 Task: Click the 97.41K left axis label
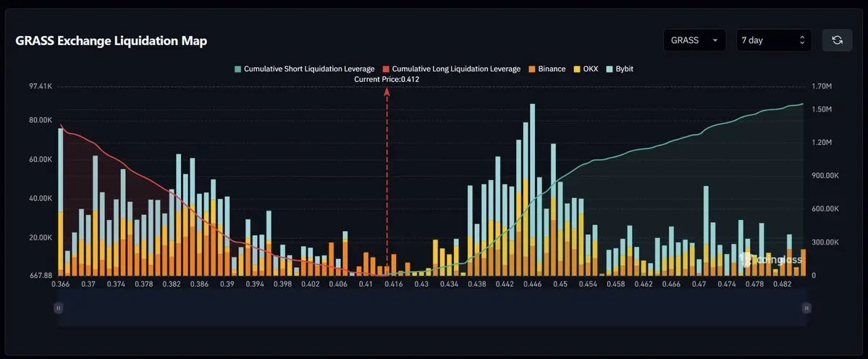[x=41, y=87]
